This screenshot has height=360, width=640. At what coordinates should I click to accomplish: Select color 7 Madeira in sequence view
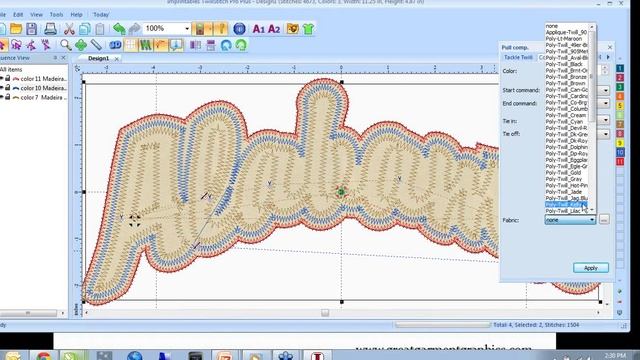pyautogui.click(x=43, y=97)
